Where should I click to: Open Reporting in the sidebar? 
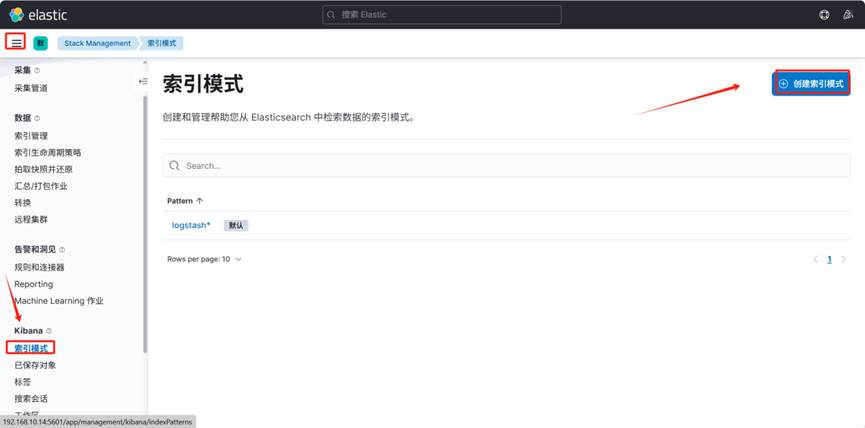click(34, 284)
